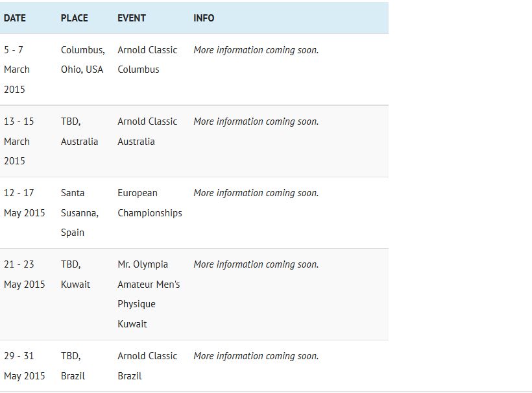The height and width of the screenshot is (393, 532).
Task: Click info text for European Championships row
Action: (x=256, y=193)
